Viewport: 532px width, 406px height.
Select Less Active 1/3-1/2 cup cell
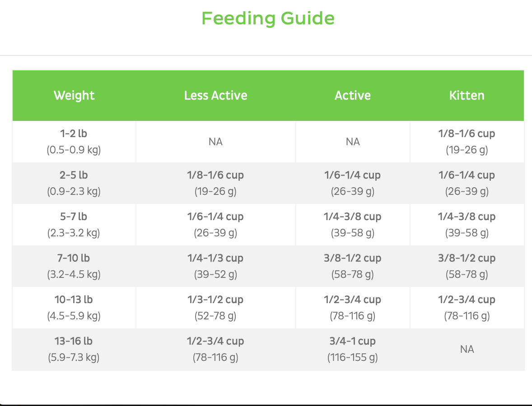coord(215,308)
